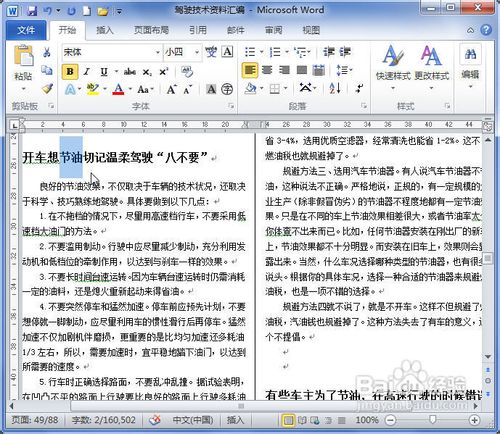Decrease paragraph indent
500x434 pixels.
(328, 52)
